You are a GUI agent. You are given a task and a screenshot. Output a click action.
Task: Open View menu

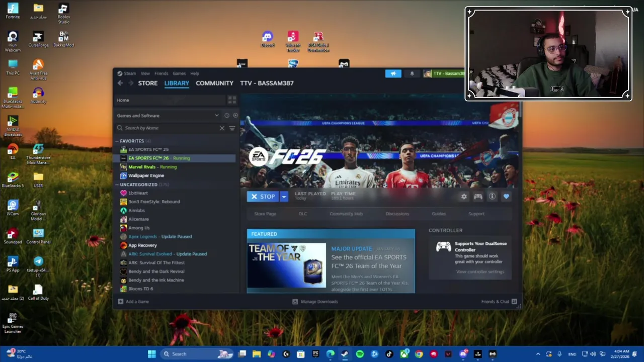pos(145,73)
